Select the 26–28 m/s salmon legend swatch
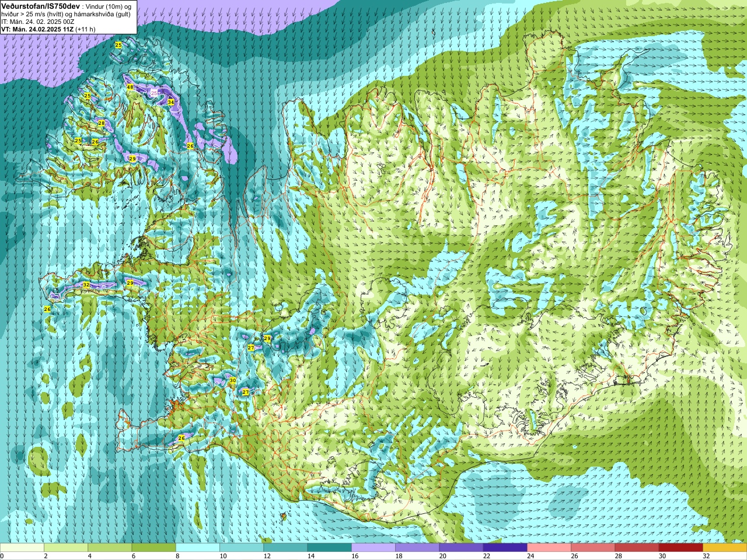747x560 pixels. pyautogui.click(x=593, y=548)
